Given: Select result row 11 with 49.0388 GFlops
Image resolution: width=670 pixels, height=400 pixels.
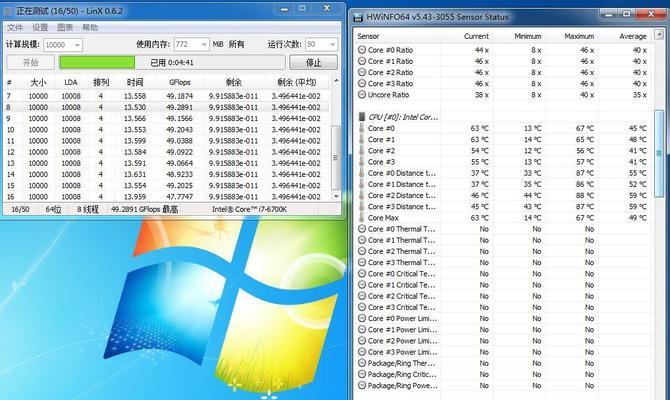Looking at the screenshot, I should (167, 141).
